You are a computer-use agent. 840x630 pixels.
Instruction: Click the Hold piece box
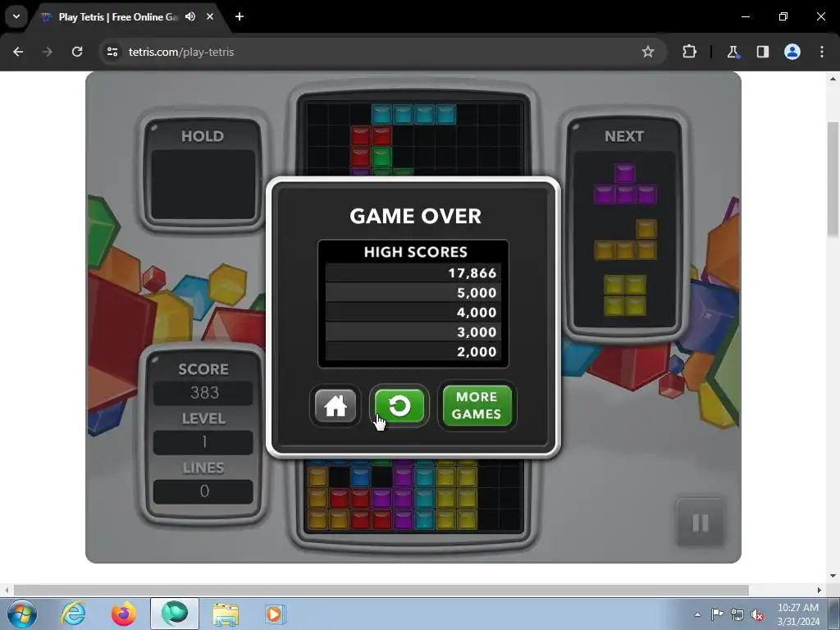[x=203, y=185]
